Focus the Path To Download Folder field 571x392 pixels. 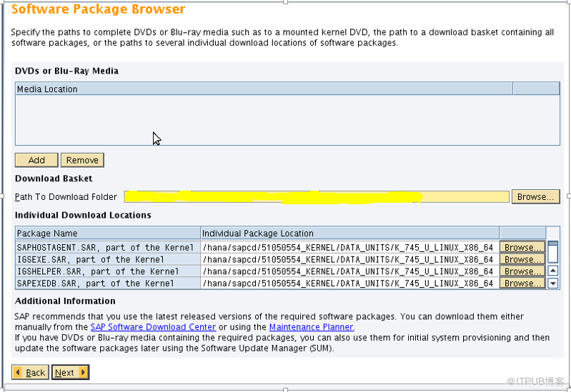coord(317,196)
